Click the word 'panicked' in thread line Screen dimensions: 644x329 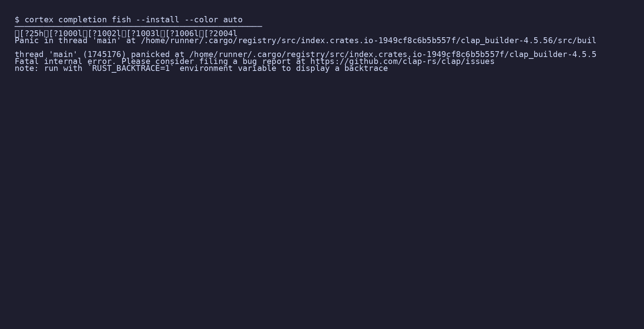coord(150,54)
